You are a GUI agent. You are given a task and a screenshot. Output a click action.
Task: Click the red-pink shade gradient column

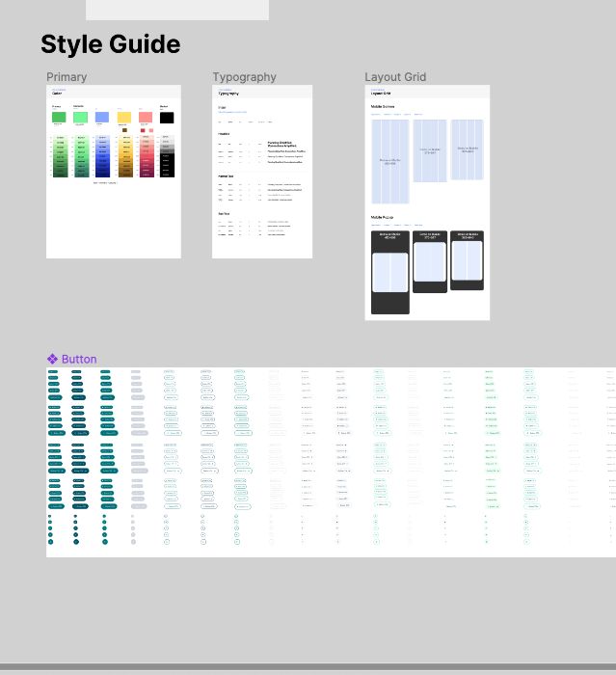[147, 156]
